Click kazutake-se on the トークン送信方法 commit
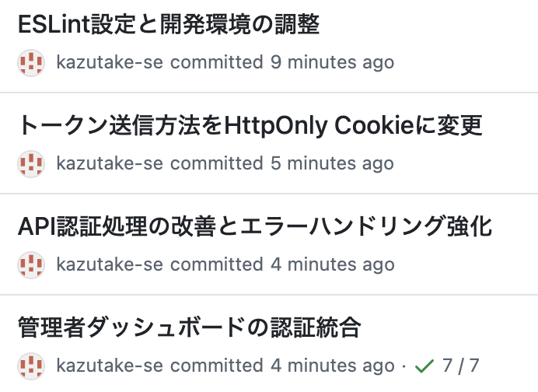Screen dimensions: 538x392 coord(110,163)
